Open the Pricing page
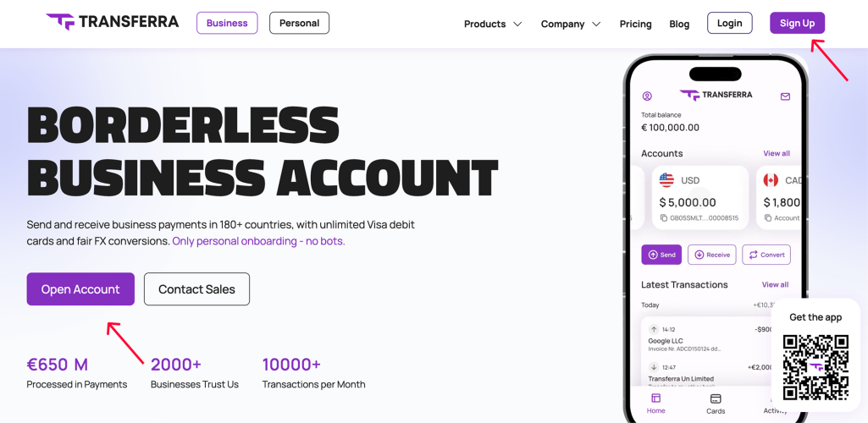Screen dimensions: 868x423 (635, 24)
